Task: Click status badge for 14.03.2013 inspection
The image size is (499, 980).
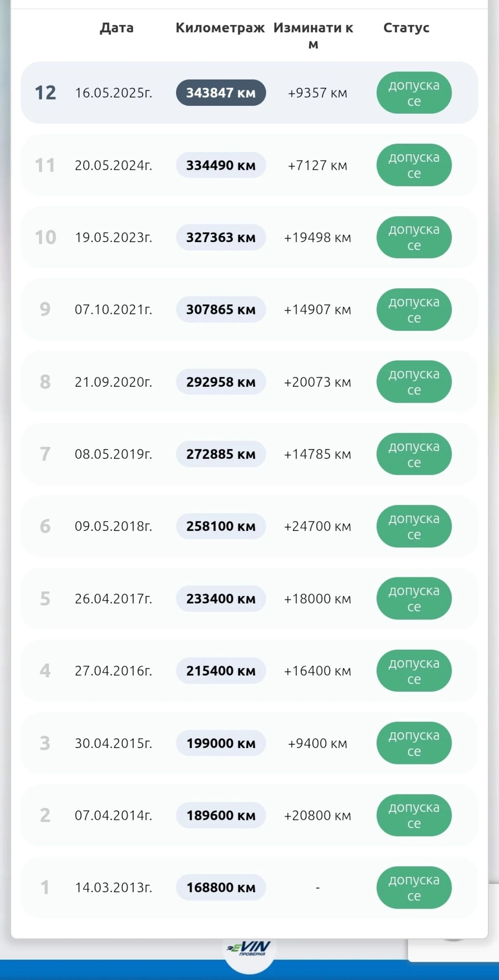Action: [414, 887]
